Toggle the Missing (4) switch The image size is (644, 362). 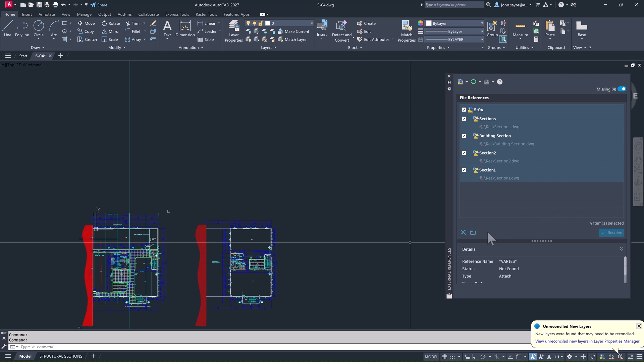622,89
